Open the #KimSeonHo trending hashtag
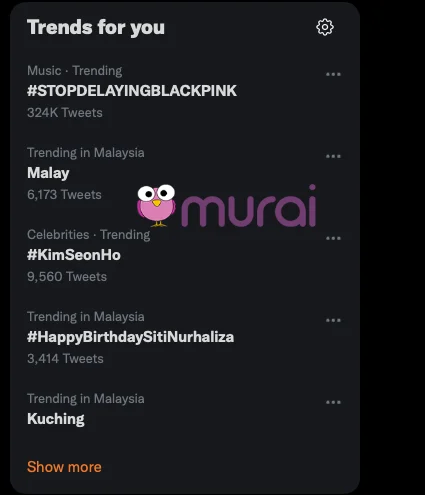The width and height of the screenshot is (425, 495). [74, 255]
